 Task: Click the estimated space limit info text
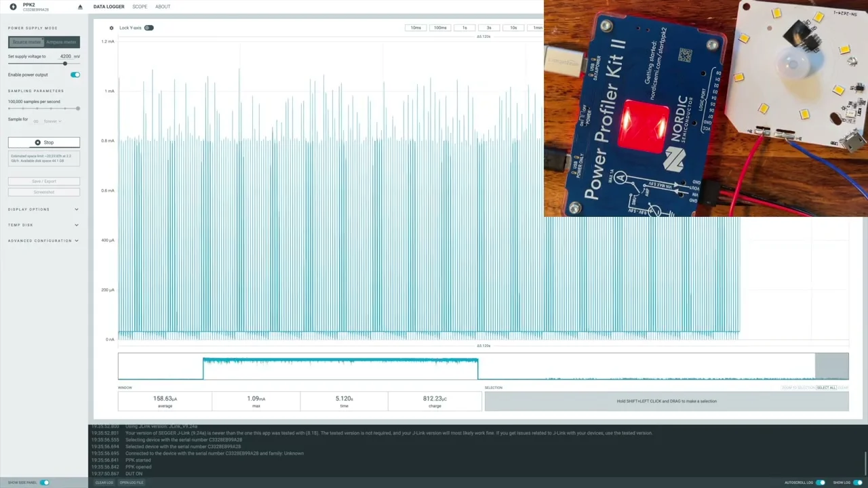[x=43, y=159]
